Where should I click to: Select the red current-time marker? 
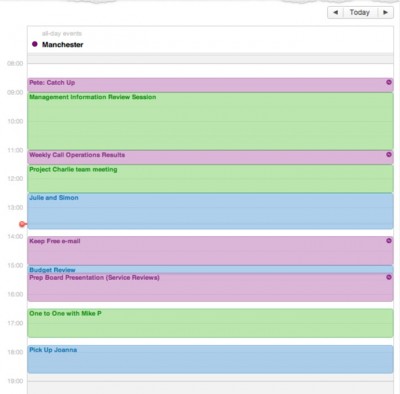22,224
